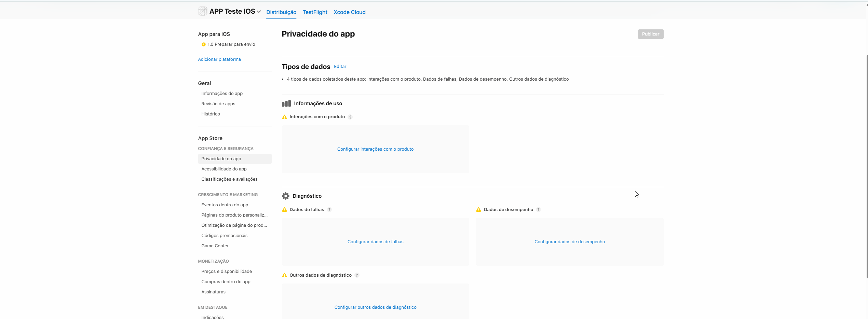
Task: Switch to the TestFlight tab
Action: (315, 12)
